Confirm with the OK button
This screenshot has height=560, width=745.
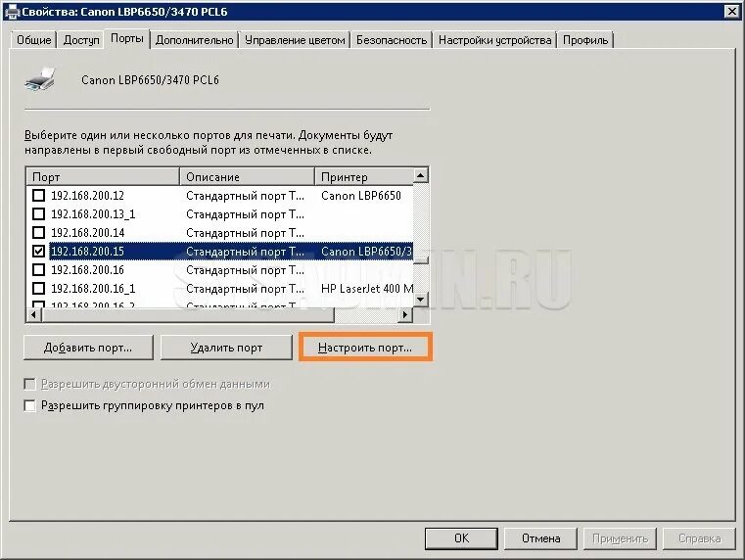pos(461,538)
